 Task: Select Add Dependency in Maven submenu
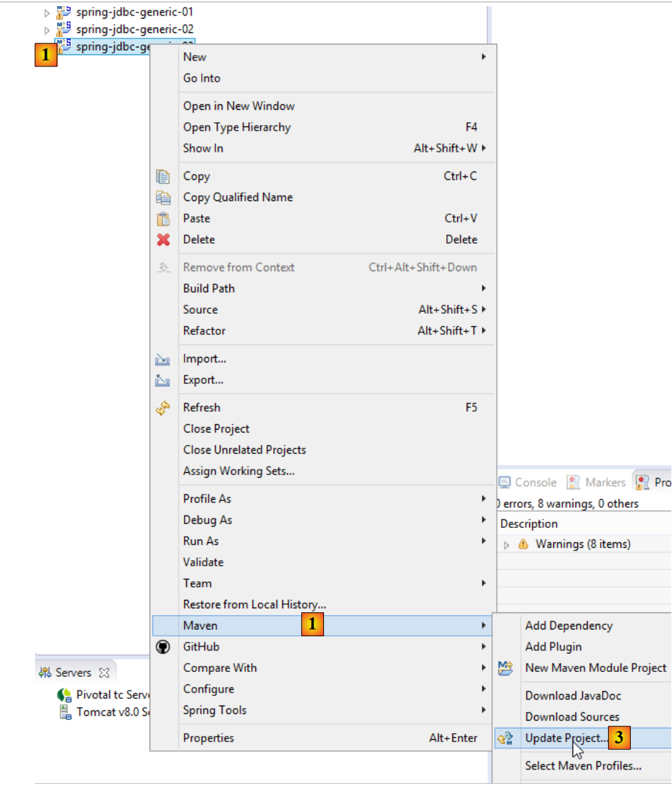coord(568,625)
